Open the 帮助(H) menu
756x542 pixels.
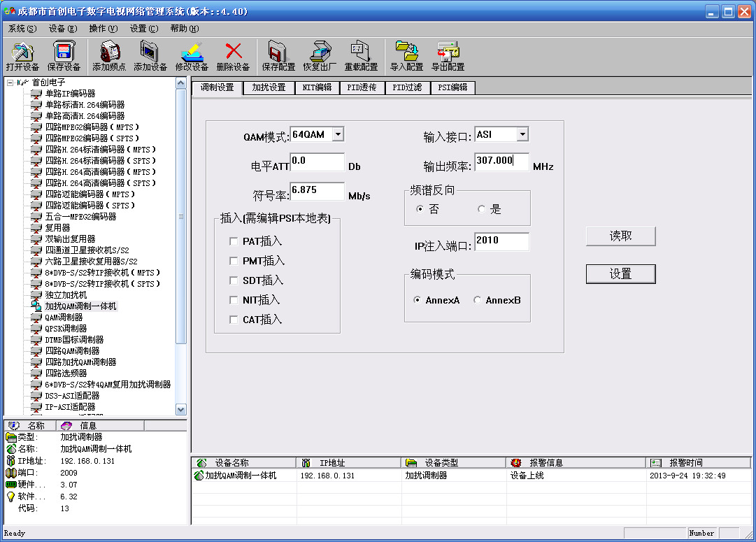pyautogui.click(x=184, y=29)
